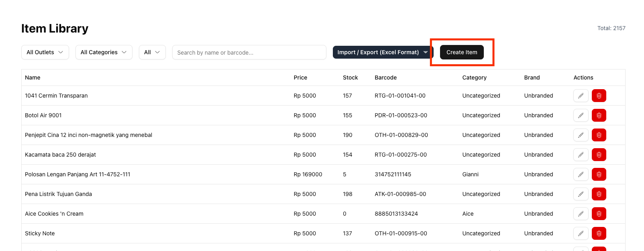The image size is (644, 251).
Task: Click the Price column header
Action: [x=300, y=78]
